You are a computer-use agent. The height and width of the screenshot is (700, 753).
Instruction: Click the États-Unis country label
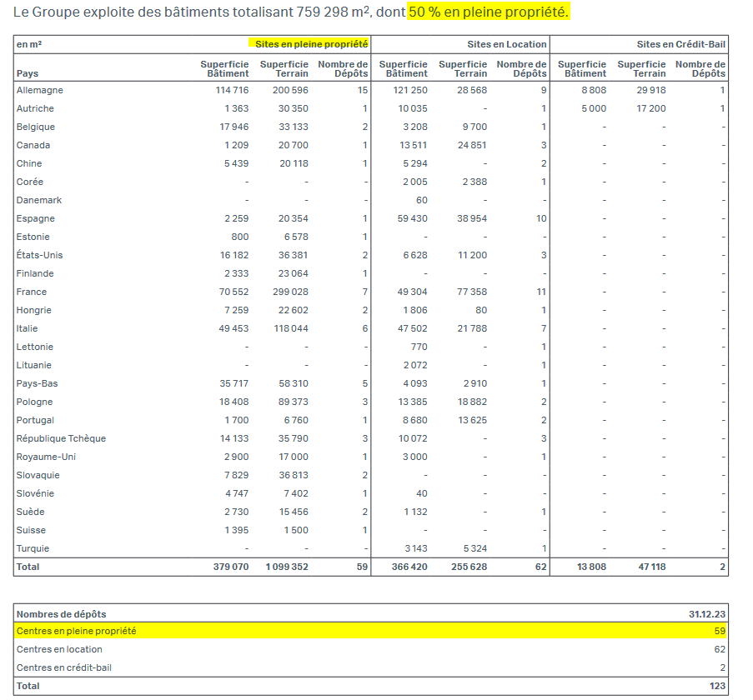point(40,255)
